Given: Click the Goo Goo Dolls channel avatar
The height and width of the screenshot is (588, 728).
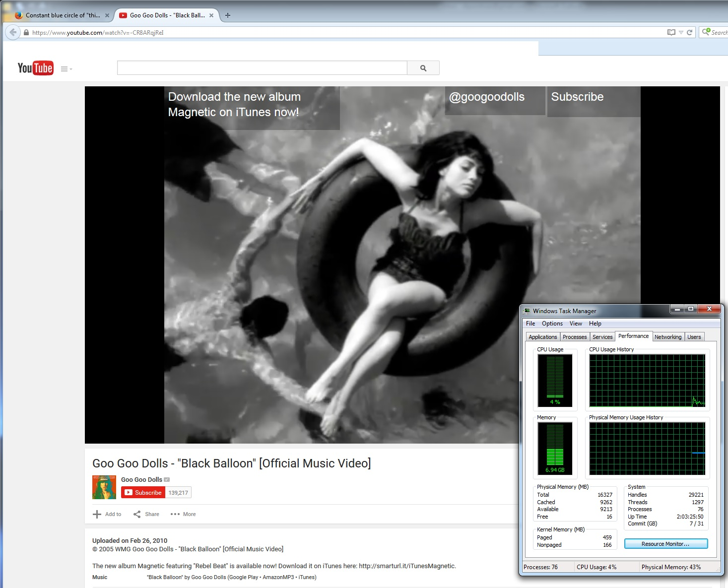Looking at the screenshot, I should click(104, 487).
